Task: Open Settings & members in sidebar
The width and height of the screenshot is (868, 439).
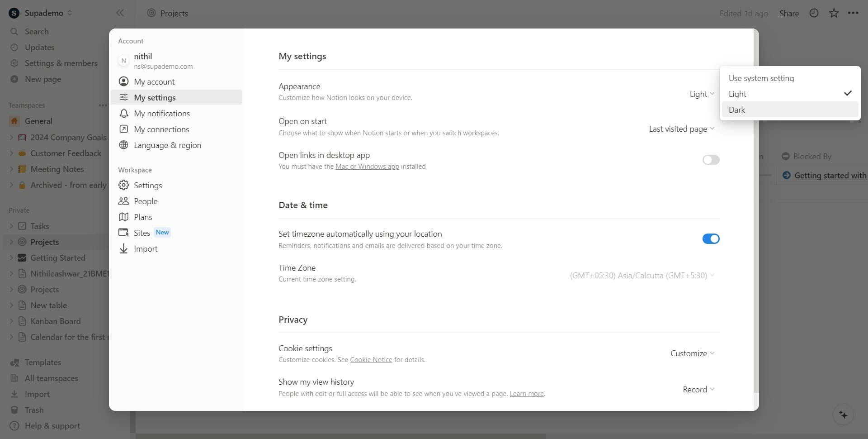Action: pyautogui.click(x=61, y=63)
